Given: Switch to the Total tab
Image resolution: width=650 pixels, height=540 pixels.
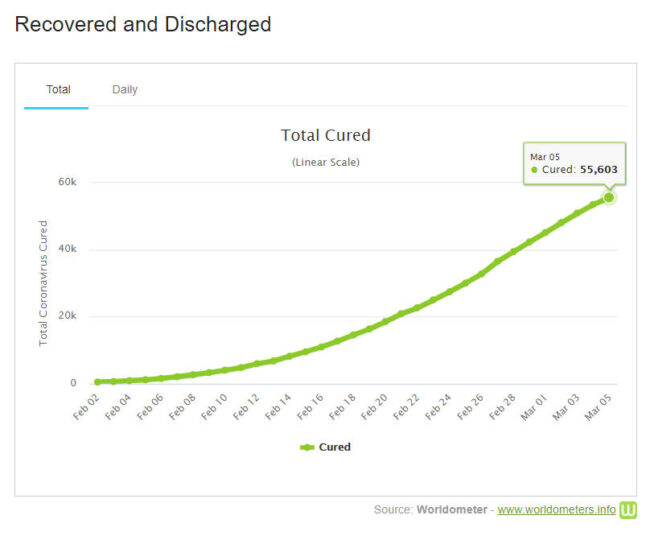Looking at the screenshot, I should 58,89.
